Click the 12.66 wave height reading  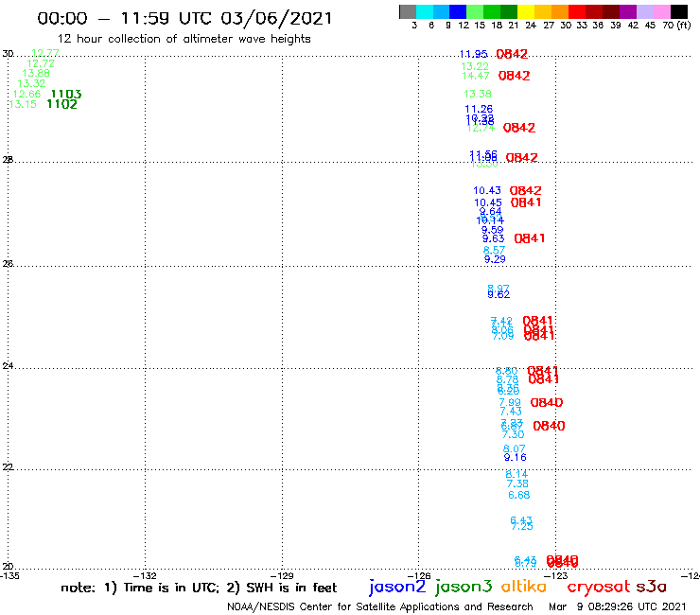click(26, 94)
